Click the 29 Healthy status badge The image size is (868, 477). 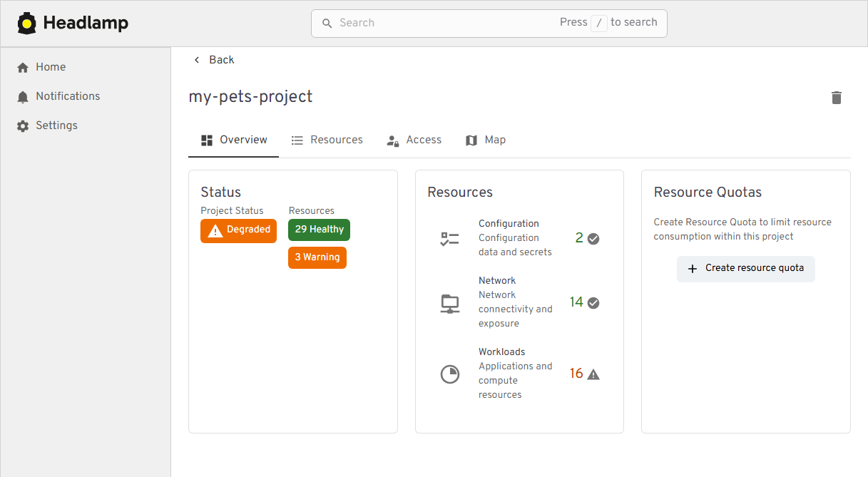(x=319, y=229)
